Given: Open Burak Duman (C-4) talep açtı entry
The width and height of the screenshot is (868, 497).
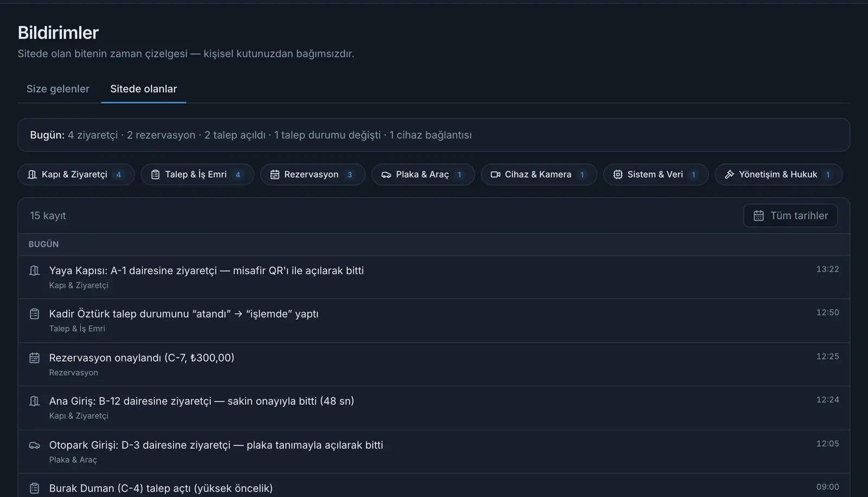Looking at the screenshot, I should 433,486.
